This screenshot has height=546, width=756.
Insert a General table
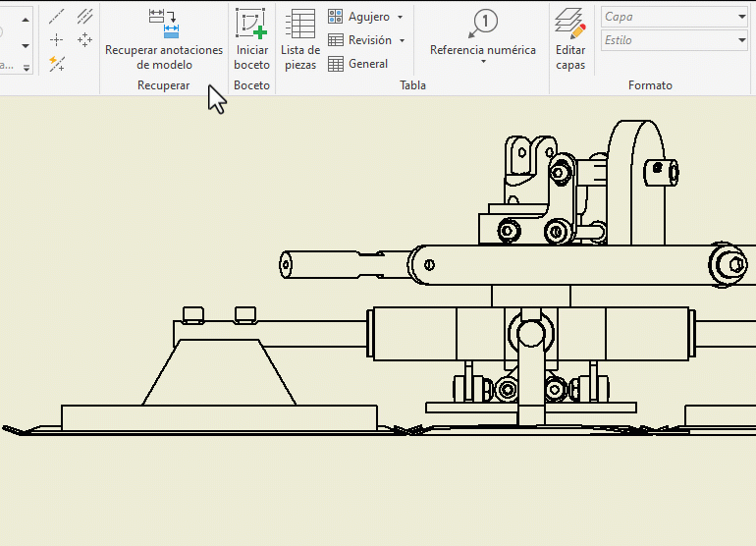336,64
